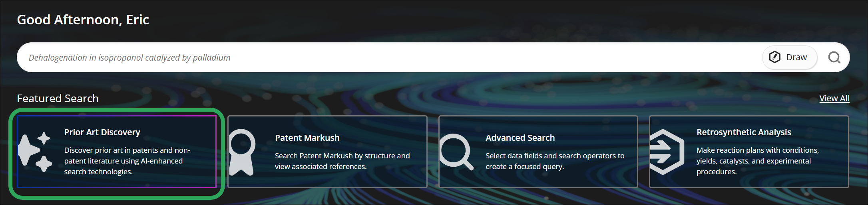The width and height of the screenshot is (868, 205).
Task: Click the Prior Art Discovery card description text
Action: pos(127,161)
